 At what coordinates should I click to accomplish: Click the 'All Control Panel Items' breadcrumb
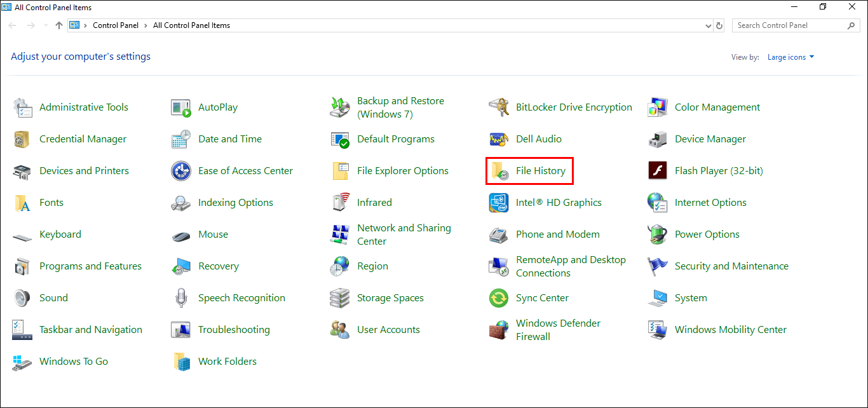(x=192, y=25)
